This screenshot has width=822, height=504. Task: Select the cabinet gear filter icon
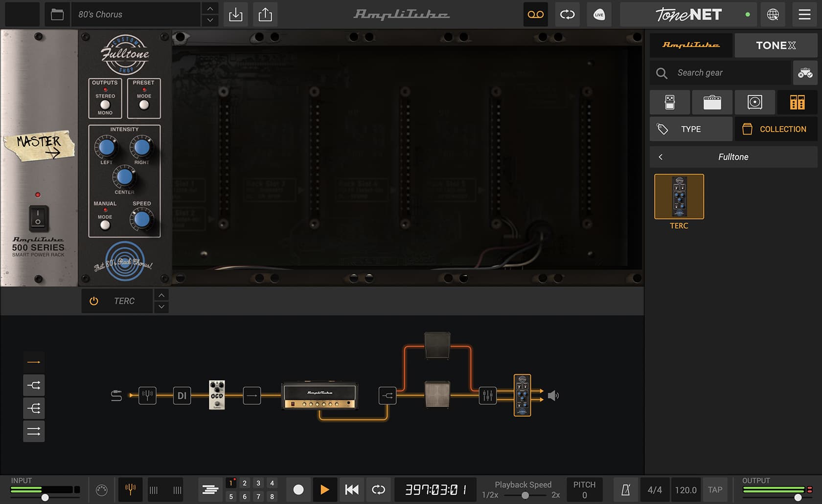[754, 102]
